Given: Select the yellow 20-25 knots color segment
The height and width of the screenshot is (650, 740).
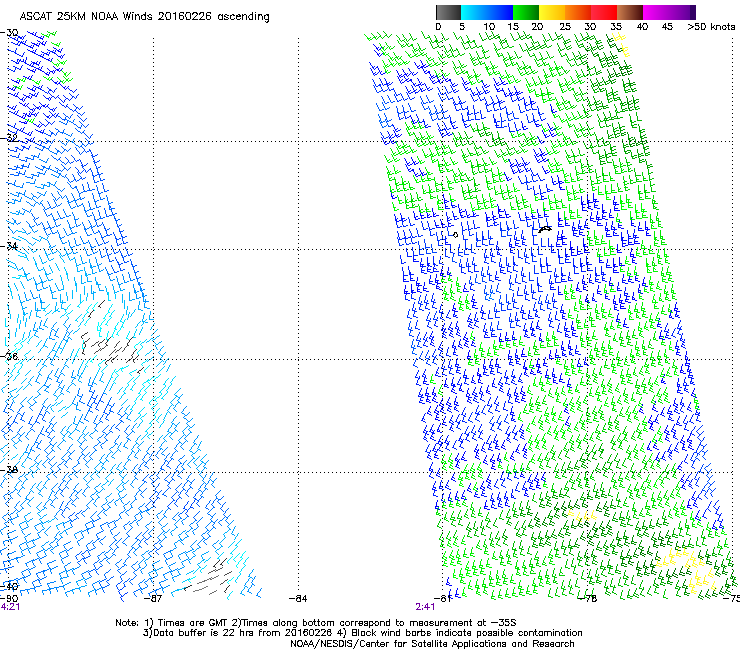Looking at the screenshot, I should coord(552,12).
